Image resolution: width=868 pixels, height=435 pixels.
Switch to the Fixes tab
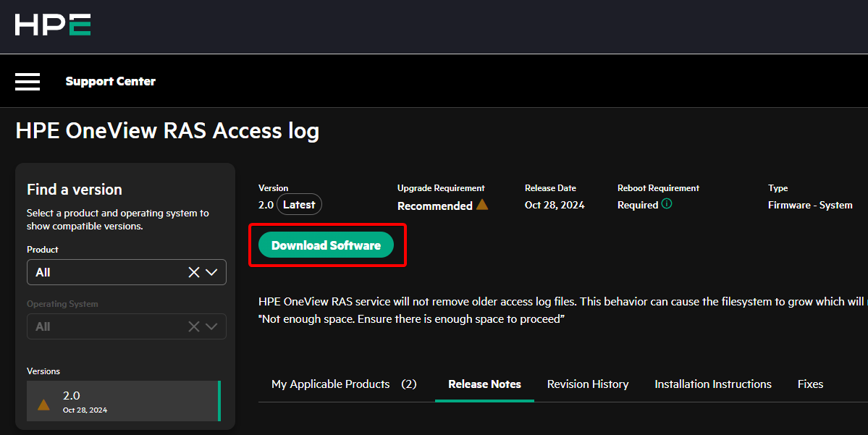[810, 384]
